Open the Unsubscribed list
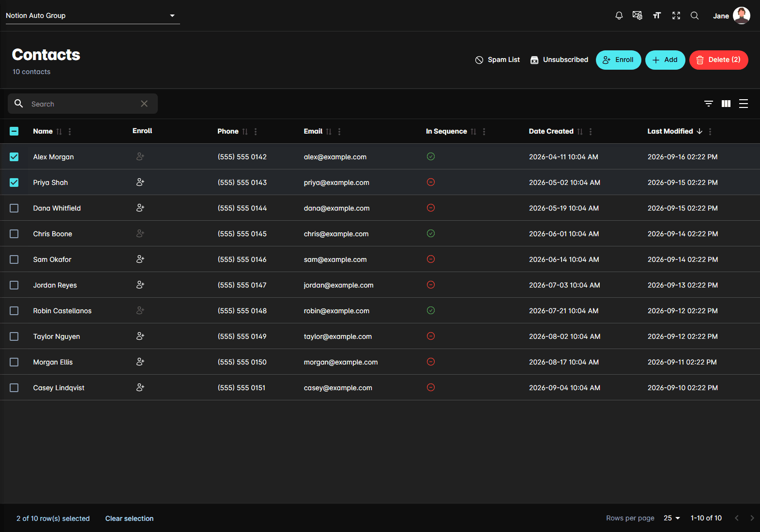Viewport: 760px width, 532px height. (x=559, y=60)
